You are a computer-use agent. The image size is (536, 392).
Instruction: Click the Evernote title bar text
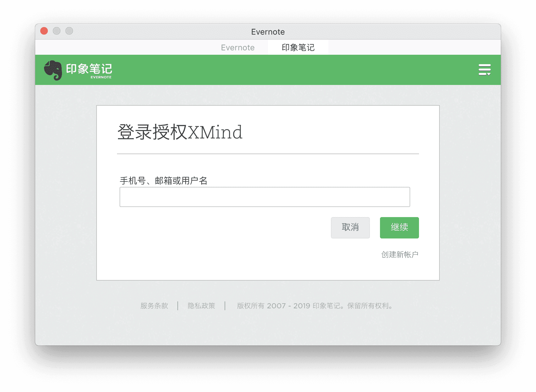(x=268, y=31)
